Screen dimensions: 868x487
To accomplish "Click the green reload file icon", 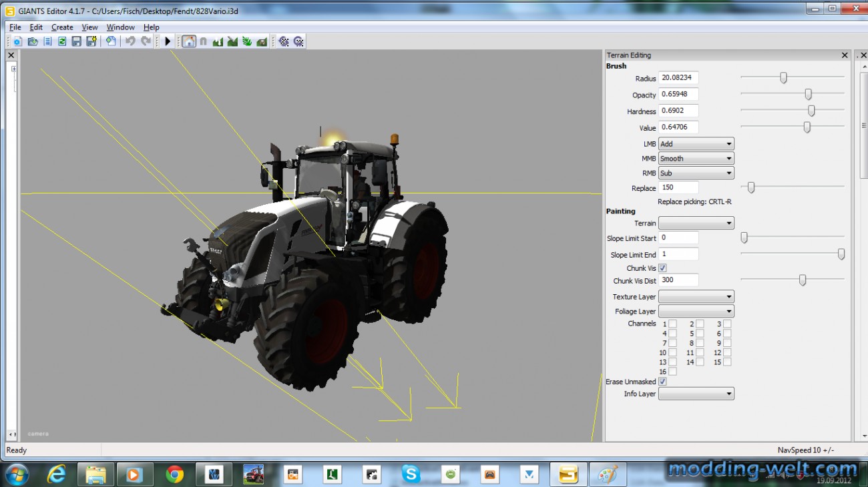I will (62, 41).
